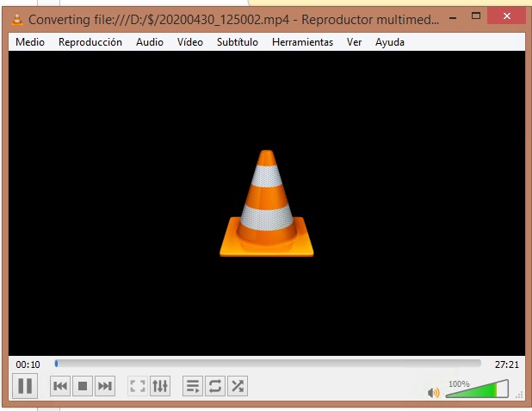The image size is (532, 411).
Task: Open the Ayuda menu
Action: point(390,42)
